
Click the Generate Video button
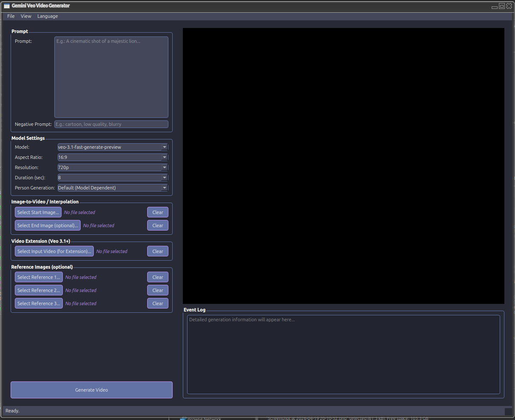click(x=92, y=390)
